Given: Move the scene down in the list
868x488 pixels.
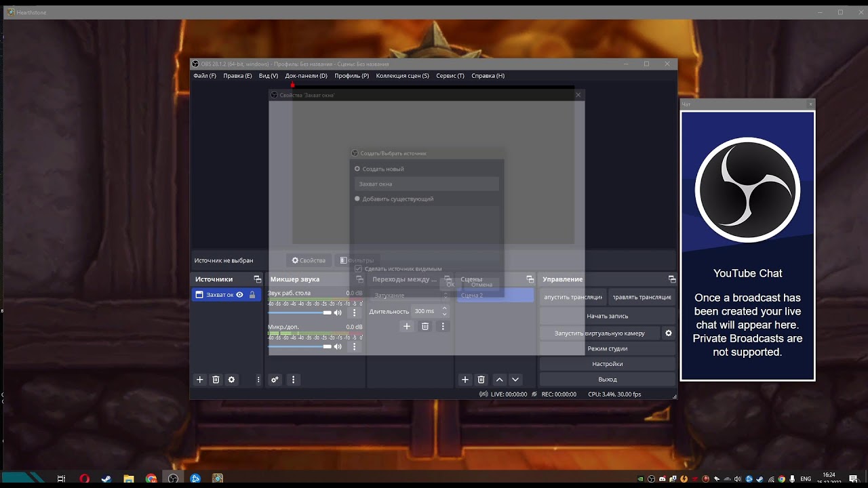Looking at the screenshot, I should [x=515, y=380].
